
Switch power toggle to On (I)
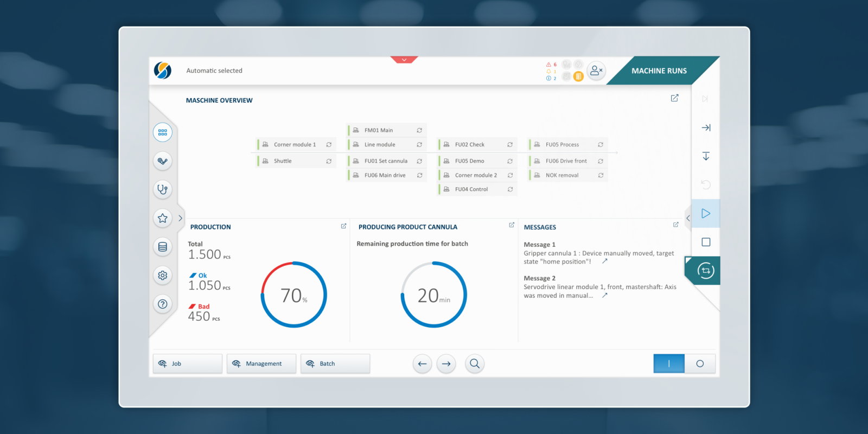pyautogui.click(x=669, y=363)
